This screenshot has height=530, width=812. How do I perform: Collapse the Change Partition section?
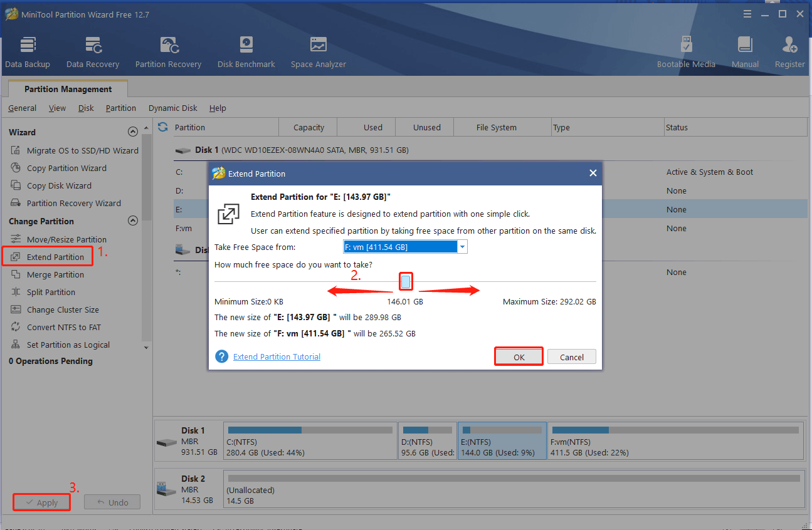(x=132, y=221)
